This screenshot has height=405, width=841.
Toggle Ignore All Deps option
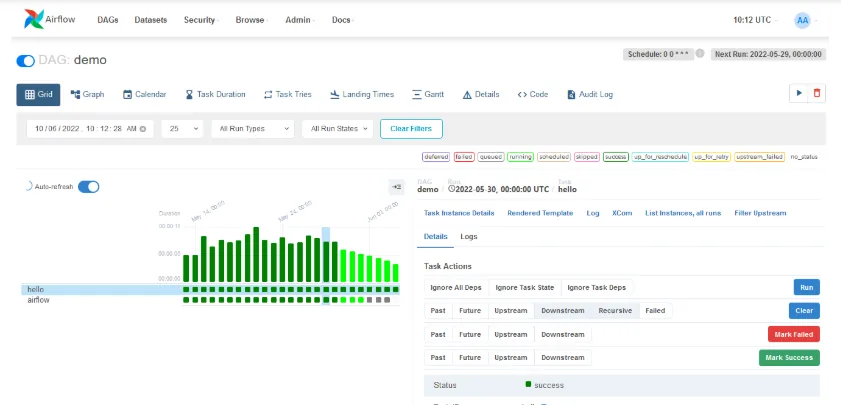[456, 288]
